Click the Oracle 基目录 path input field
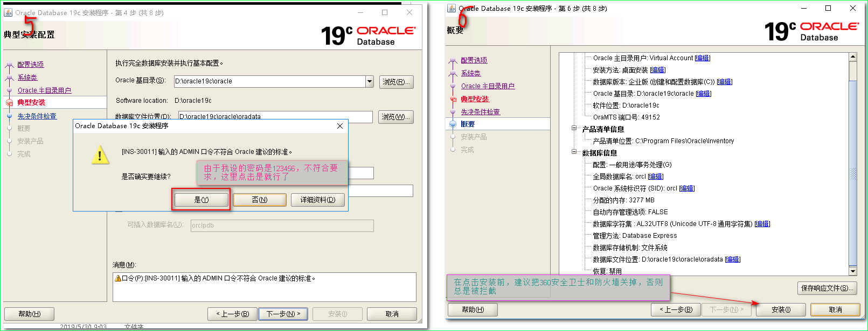 click(x=270, y=81)
